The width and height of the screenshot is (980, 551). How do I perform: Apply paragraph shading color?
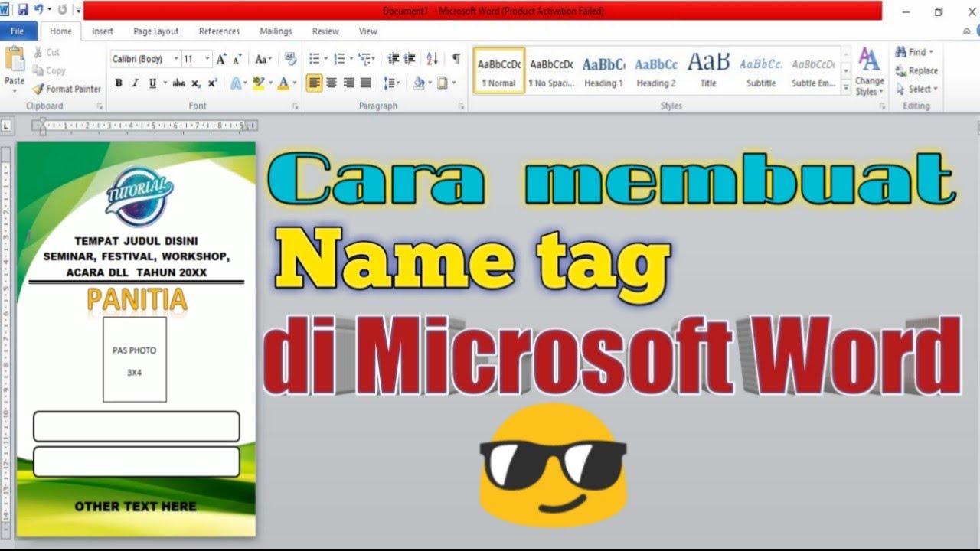tap(419, 83)
